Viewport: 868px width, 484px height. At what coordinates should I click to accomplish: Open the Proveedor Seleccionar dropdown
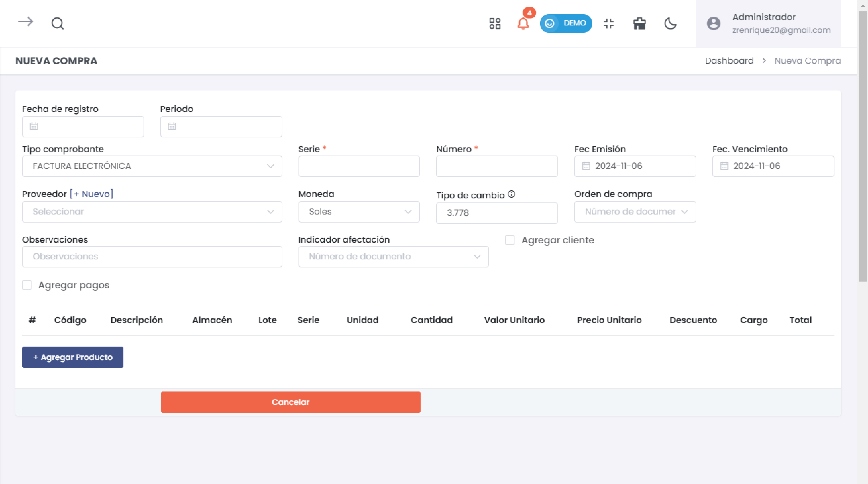(152, 212)
